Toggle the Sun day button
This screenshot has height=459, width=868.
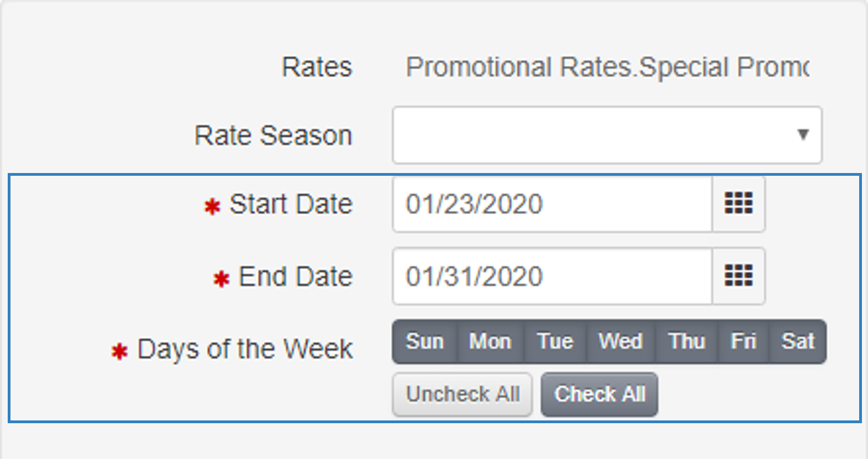tap(425, 342)
